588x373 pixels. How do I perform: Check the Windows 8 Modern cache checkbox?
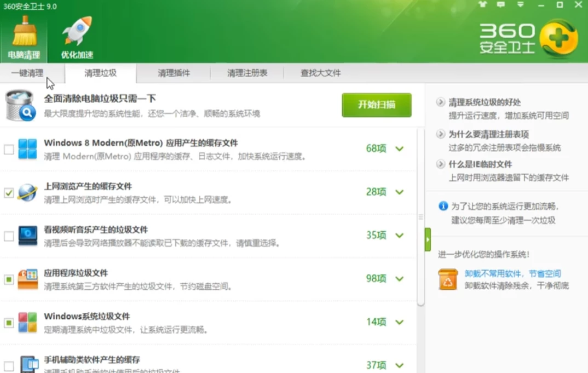9,150
